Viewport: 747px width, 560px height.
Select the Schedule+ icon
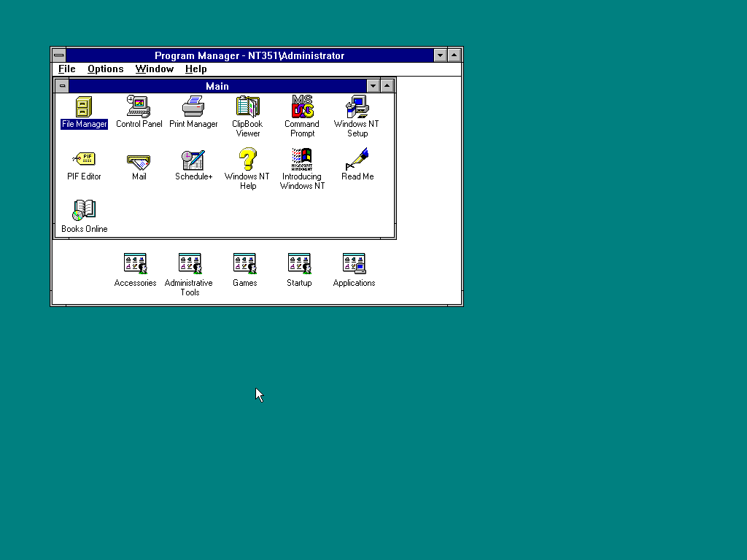click(x=193, y=160)
